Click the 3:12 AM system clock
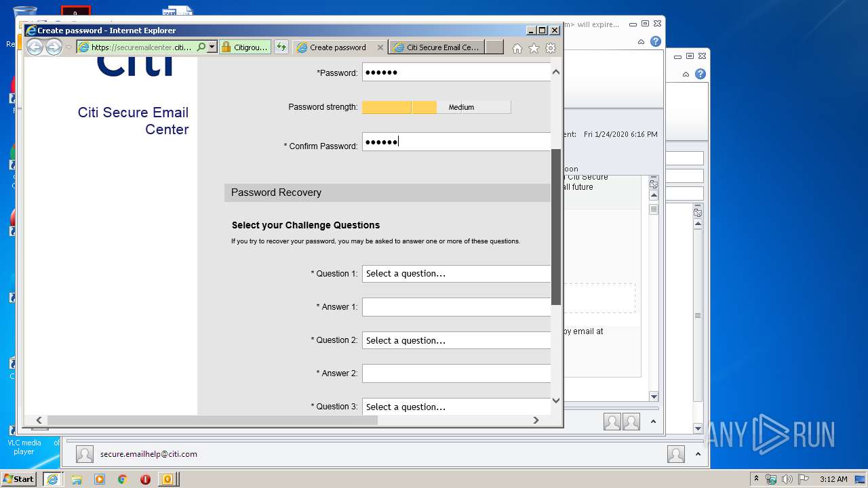Viewport: 868px width, 488px height. tap(833, 479)
